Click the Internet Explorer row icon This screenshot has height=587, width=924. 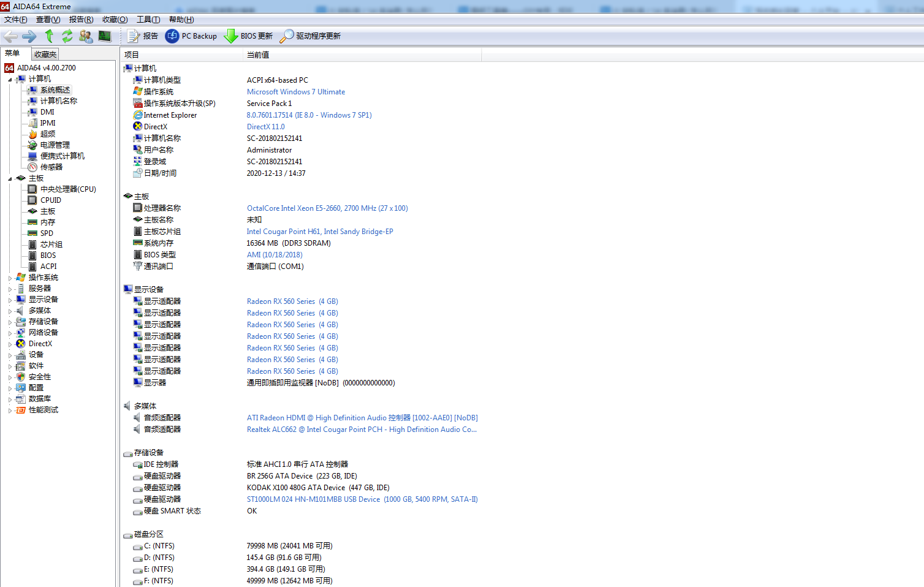(138, 115)
